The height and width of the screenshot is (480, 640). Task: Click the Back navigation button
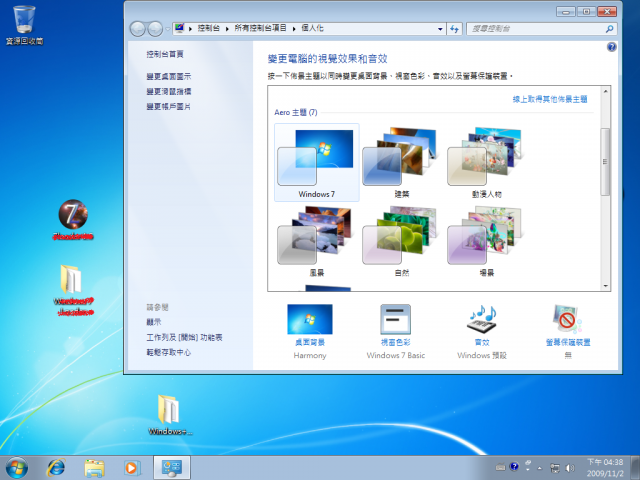(x=138, y=29)
